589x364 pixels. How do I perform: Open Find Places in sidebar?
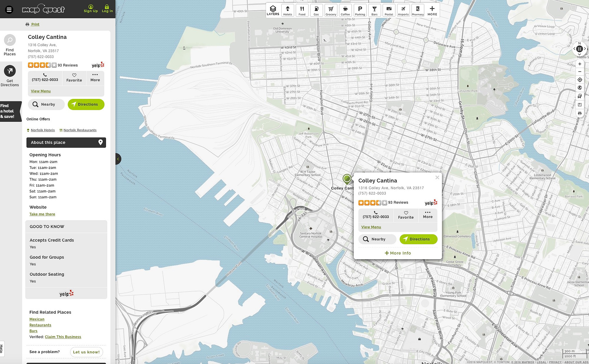coord(10,45)
